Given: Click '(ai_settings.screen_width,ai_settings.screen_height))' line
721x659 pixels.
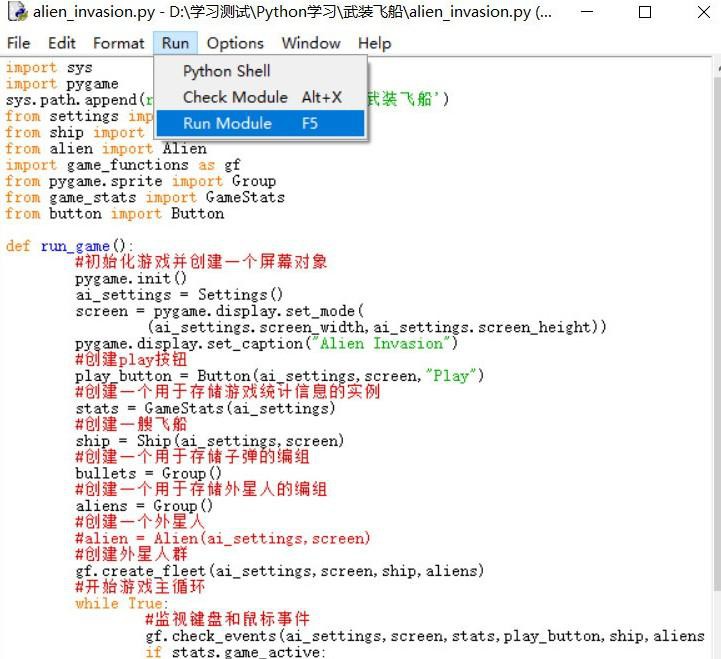Looking at the screenshot, I should tap(377, 327).
